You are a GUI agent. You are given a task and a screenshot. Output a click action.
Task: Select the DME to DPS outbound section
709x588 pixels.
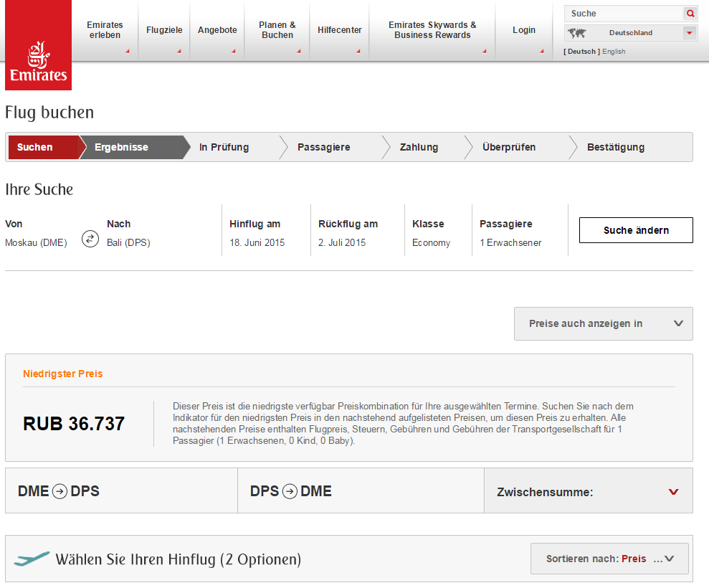pyautogui.click(x=121, y=490)
